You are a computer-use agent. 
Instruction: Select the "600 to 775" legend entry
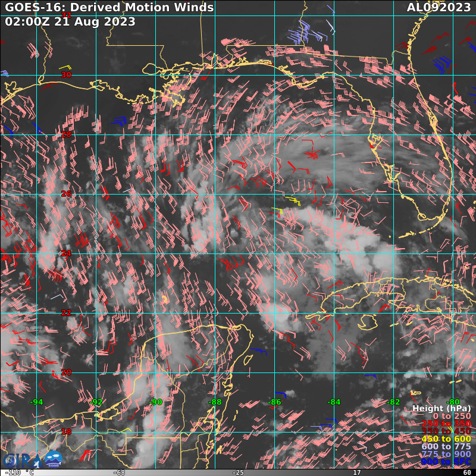click(x=446, y=446)
